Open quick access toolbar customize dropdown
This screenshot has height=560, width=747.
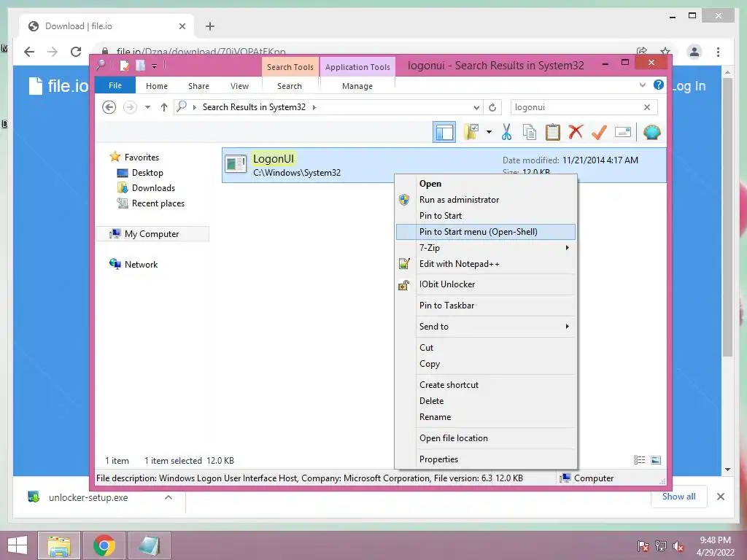pyautogui.click(x=155, y=66)
